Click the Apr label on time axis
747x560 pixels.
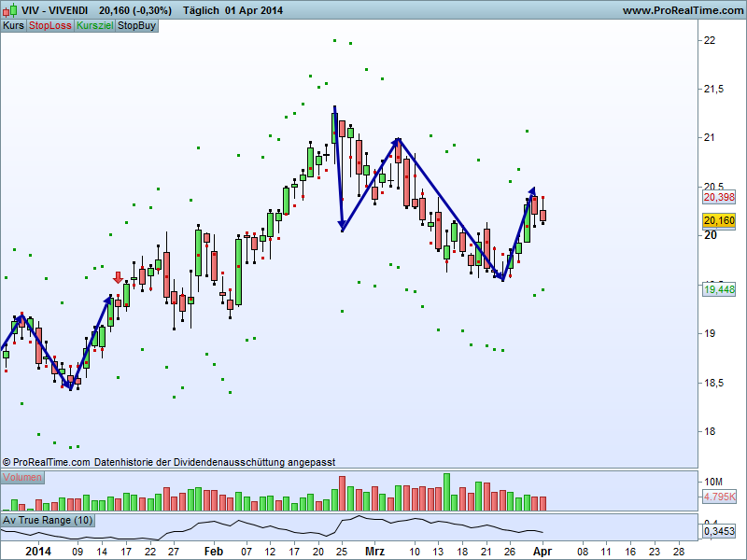pos(543,552)
